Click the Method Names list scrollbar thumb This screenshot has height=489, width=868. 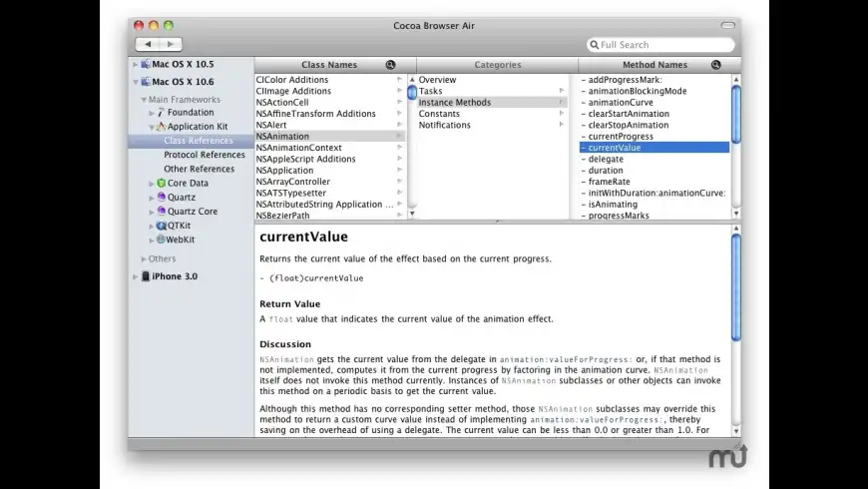pos(736,115)
